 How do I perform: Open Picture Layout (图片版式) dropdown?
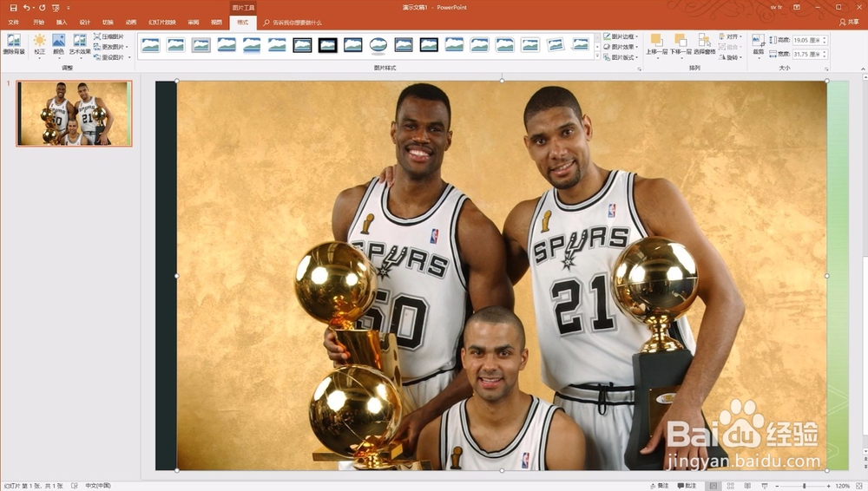click(x=621, y=57)
